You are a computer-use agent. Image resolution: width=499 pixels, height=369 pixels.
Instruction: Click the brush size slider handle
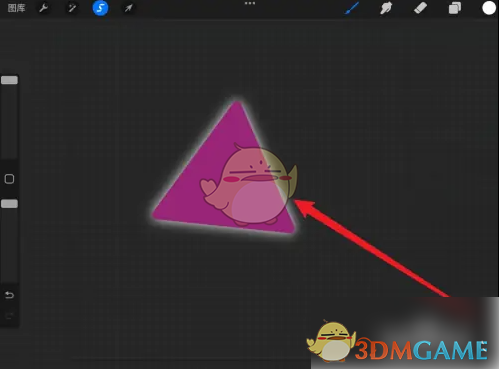pos(9,80)
